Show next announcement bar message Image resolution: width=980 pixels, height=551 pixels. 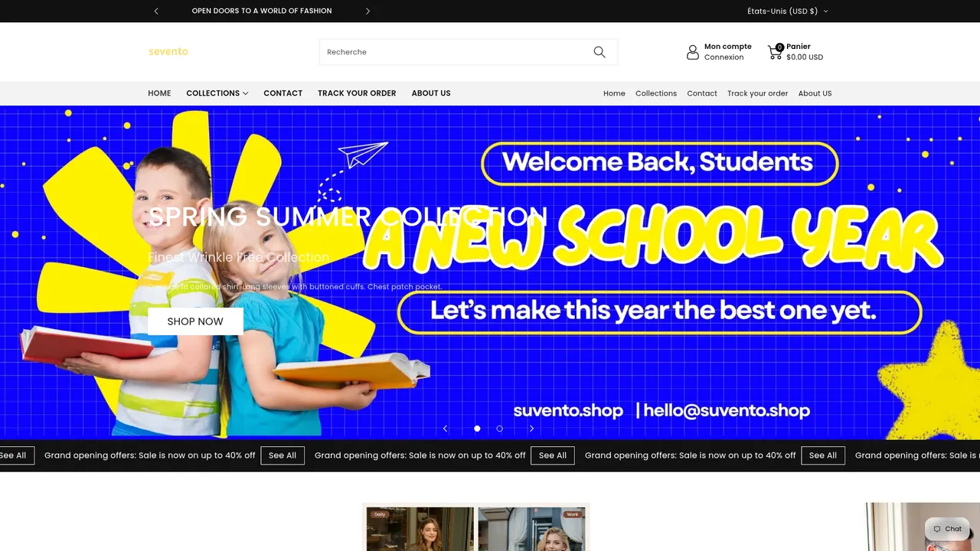[367, 11]
